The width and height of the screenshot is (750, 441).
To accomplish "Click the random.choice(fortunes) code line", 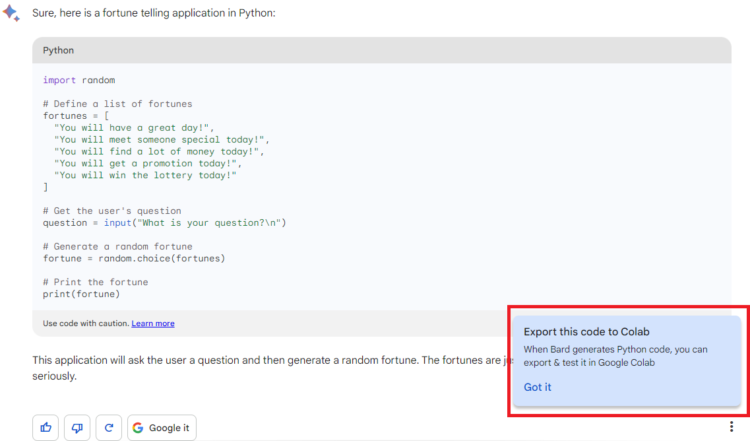I will 134,258.
